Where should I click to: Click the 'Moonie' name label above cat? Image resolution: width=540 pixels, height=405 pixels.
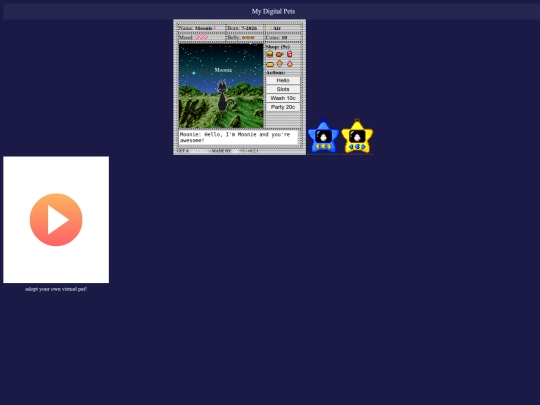coord(223,70)
